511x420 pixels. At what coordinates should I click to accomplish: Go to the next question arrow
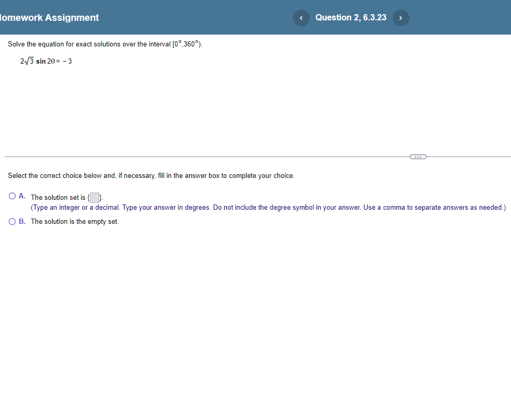(401, 18)
